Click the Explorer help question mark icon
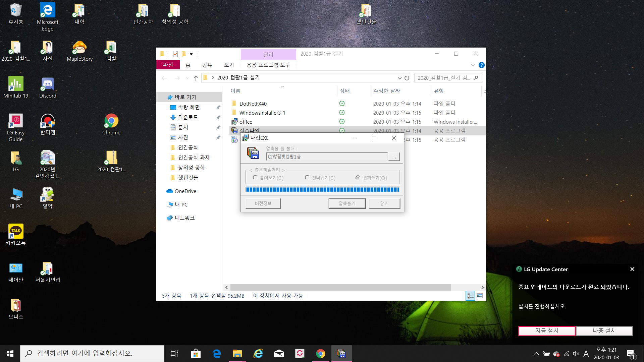Viewport: 644px width, 362px height. [481, 65]
